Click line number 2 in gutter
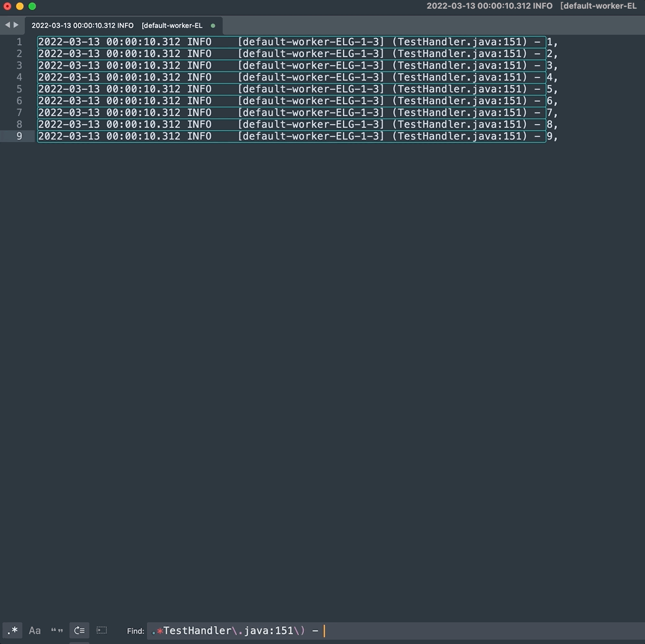This screenshot has height=644, width=645. pyautogui.click(x=19, y=53)
